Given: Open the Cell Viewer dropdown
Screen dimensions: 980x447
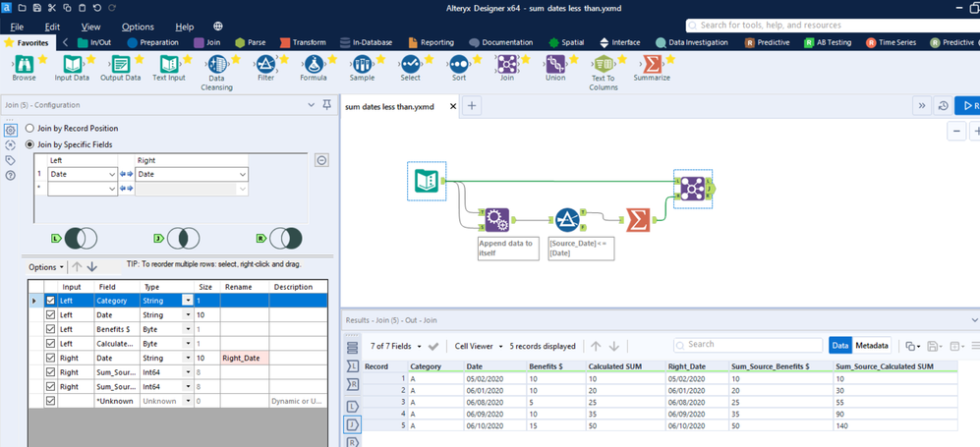Looking at the screenshot, I should [478, 346].
